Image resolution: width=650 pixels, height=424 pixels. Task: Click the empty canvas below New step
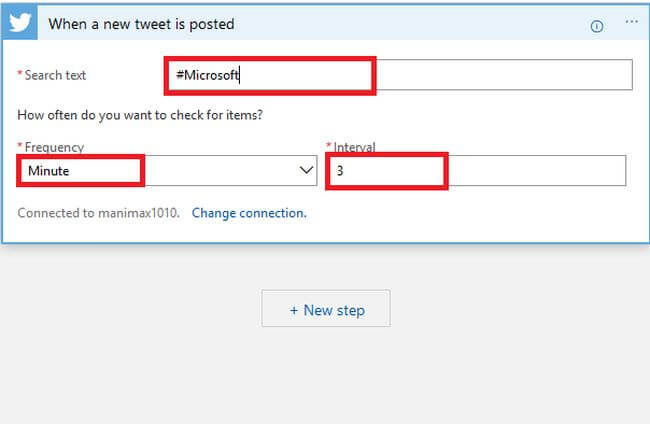[x=325, y=380]
